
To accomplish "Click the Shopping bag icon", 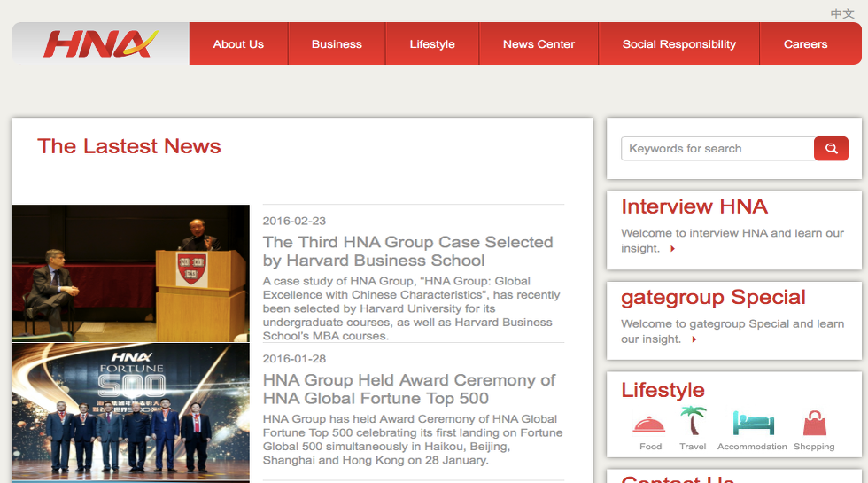I will (814, 423).
